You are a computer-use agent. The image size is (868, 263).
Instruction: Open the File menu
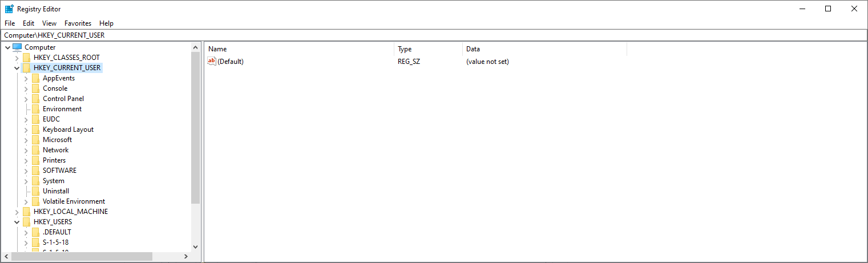9,23
